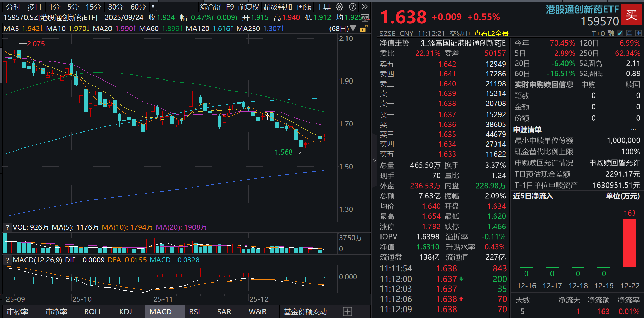Click the grid icon right of 基金份额变动 tab
Viewport: 644px width, 318px height.
(x=347, y=311)
